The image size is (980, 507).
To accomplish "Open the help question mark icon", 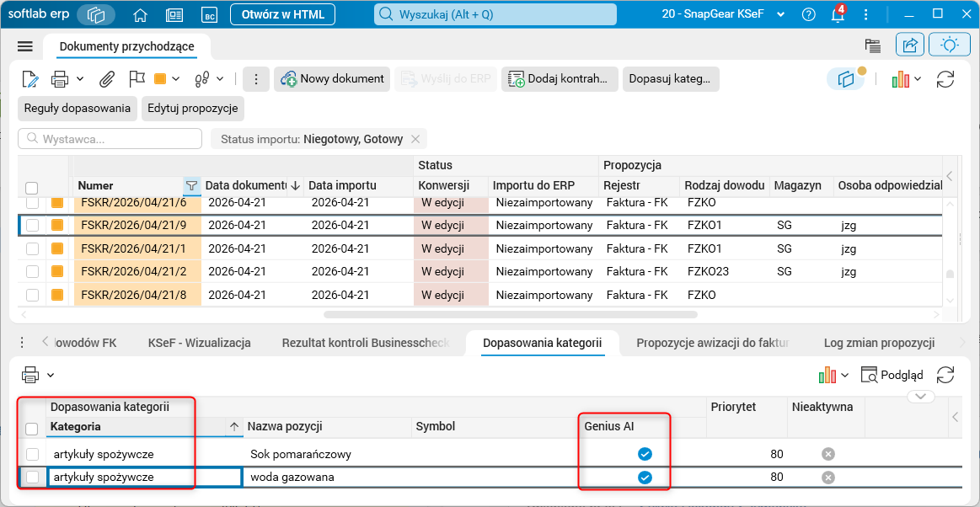I will point(809,14).
